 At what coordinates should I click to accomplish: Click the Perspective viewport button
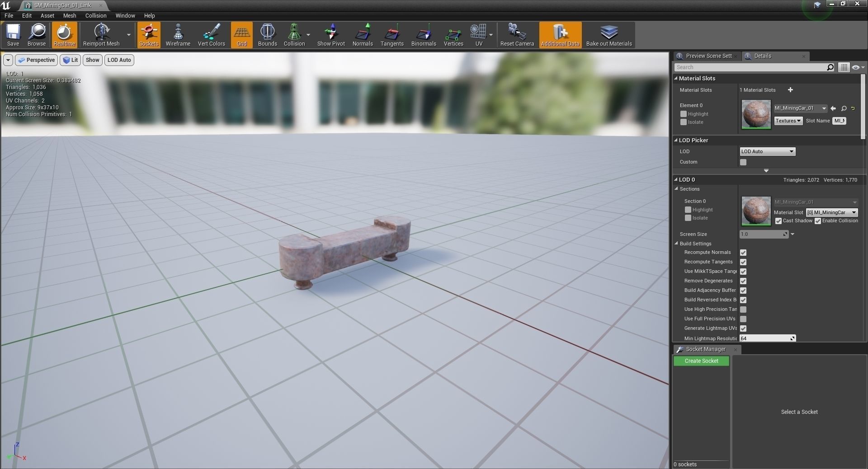pyautogui.click(x=36, y=60)
